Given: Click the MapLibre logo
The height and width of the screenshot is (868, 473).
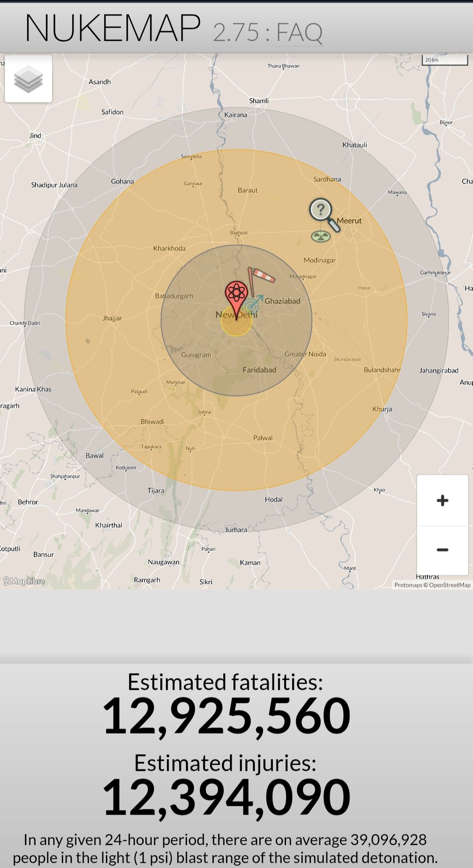Looking at the screenshot, I should [25, 581].
